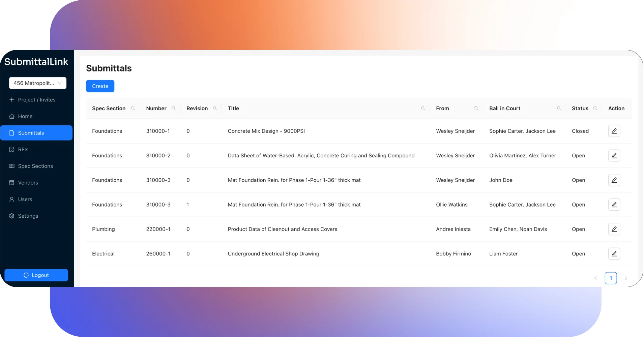Click "Emily Chen, Noah Davis" cell
This screenshot has width=644, height=337.
pos(518,229)
